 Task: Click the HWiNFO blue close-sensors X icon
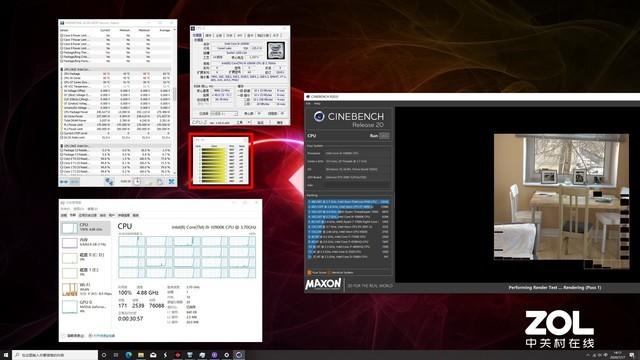[172, 182]
